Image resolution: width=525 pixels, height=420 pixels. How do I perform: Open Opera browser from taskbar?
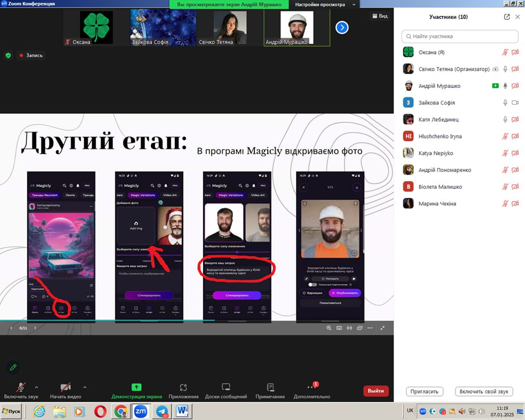(100, 411)
